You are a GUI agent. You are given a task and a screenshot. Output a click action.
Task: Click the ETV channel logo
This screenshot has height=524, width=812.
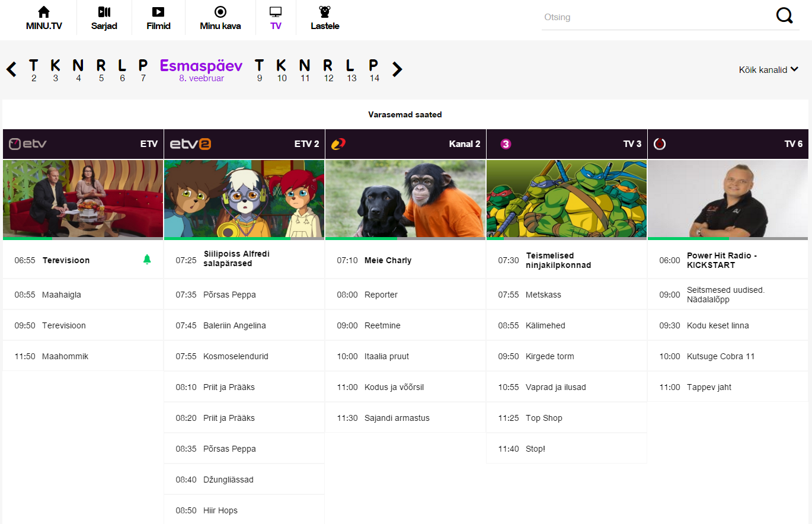coord(28,144)
